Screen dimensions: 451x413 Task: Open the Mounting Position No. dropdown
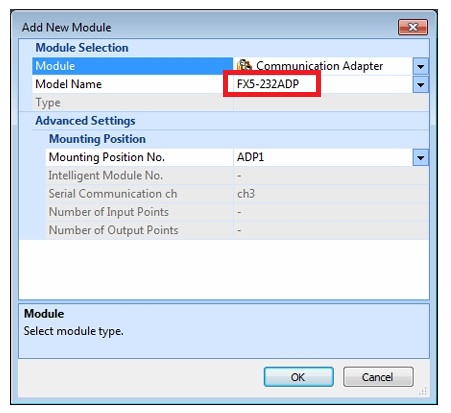click(420, 157)
